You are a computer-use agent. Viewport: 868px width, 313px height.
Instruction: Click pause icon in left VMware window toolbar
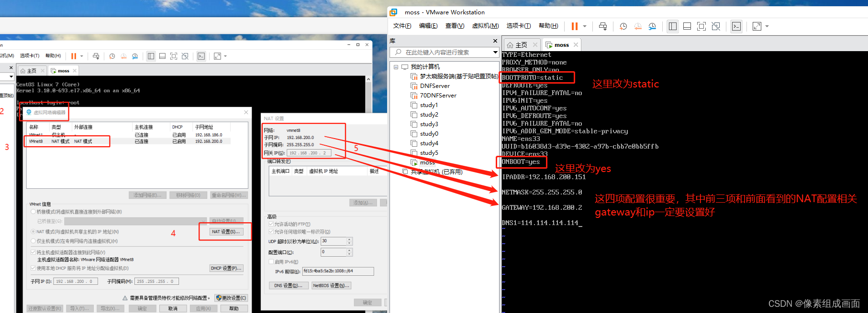coord(74,56)
